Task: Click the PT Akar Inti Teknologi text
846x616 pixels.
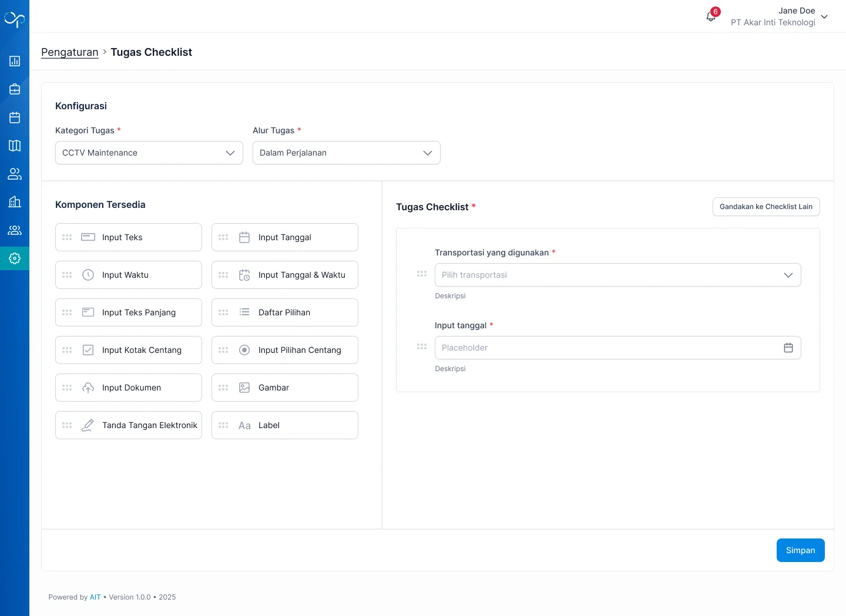Action: coord(773,22)
